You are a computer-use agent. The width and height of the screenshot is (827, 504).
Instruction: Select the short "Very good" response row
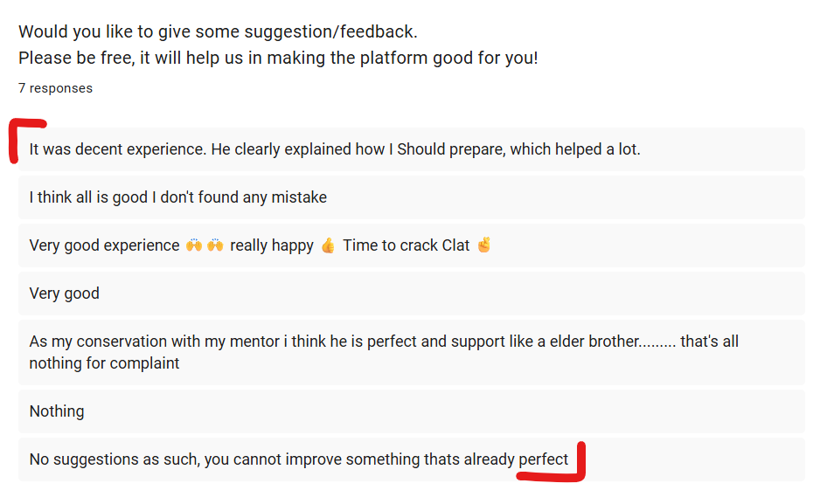65,293
